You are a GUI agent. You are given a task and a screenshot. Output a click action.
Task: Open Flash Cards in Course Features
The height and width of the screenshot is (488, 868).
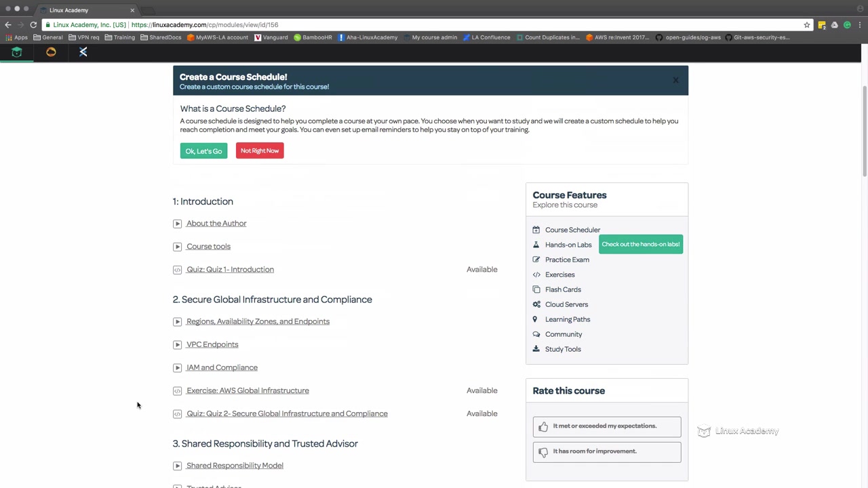[x=563, y=289]
